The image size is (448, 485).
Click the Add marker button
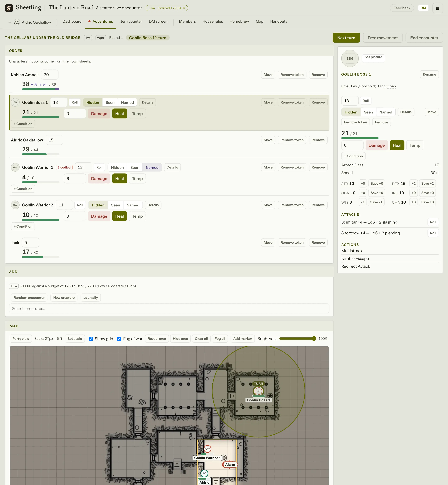coord(242,339)
